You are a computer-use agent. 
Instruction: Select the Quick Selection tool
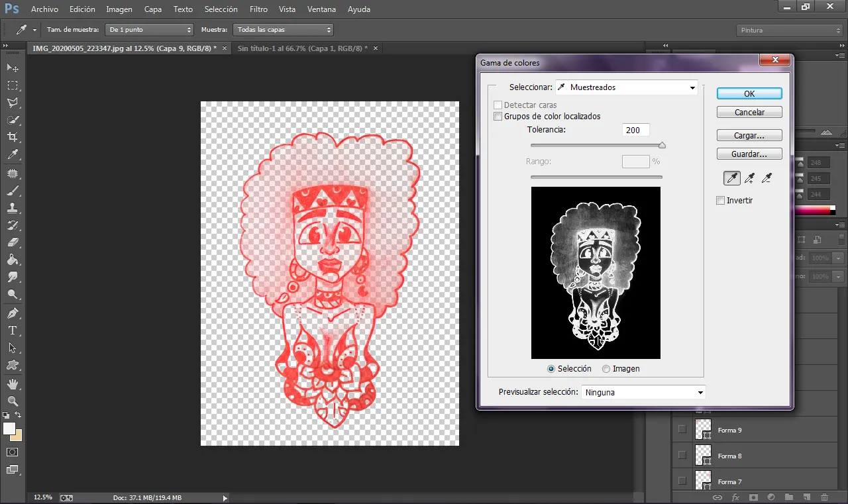(13, 120)
